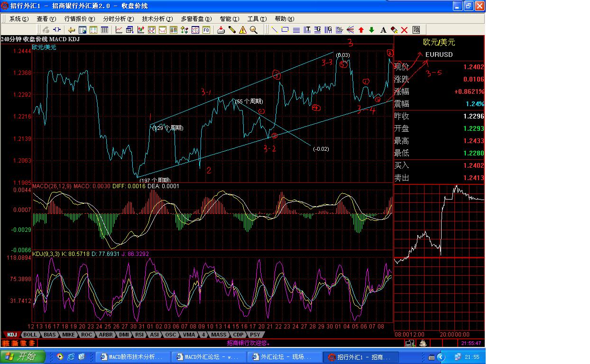Click the EURUSD symbol label in quote panel
The width and height of the screenshot is (590, 364).
[439, 55]
